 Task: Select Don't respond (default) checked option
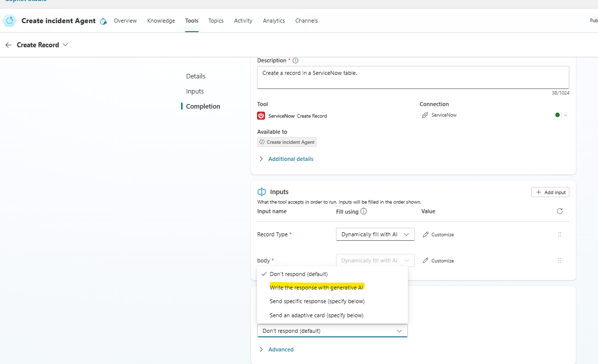coord(298,274)
